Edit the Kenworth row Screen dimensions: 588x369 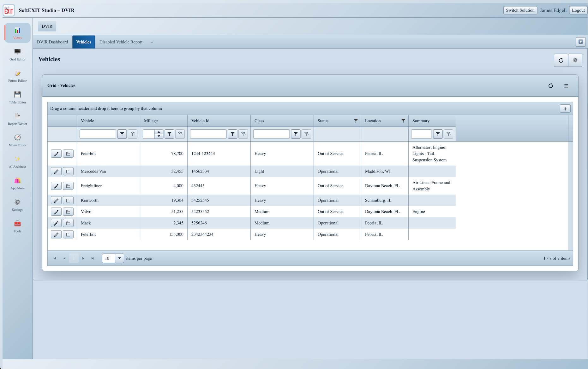pyautogui.click(x=56, y=201)
